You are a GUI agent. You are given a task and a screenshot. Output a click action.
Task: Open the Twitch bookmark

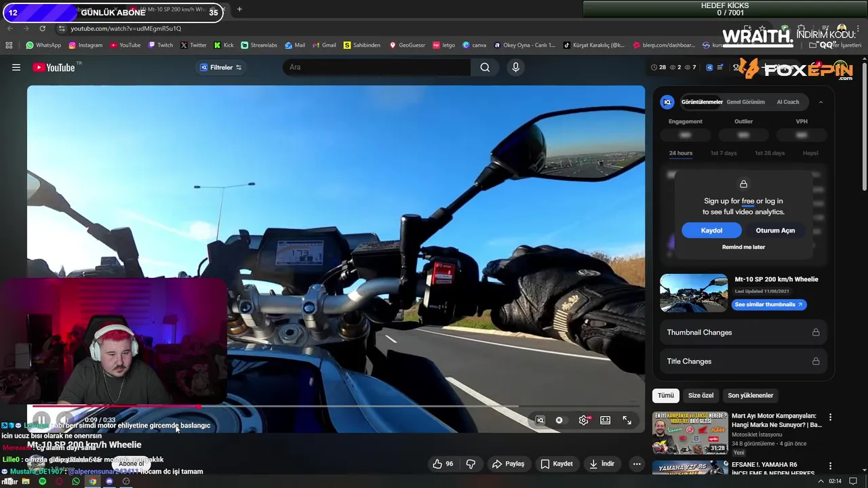tap(160, 45)
